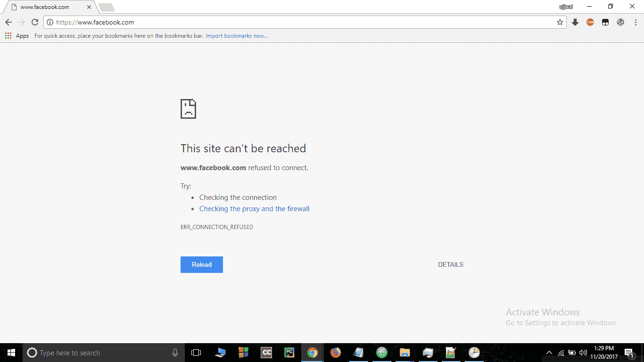
Task: Open the Chrome three-dot menu
Action: tap(636, 22)
